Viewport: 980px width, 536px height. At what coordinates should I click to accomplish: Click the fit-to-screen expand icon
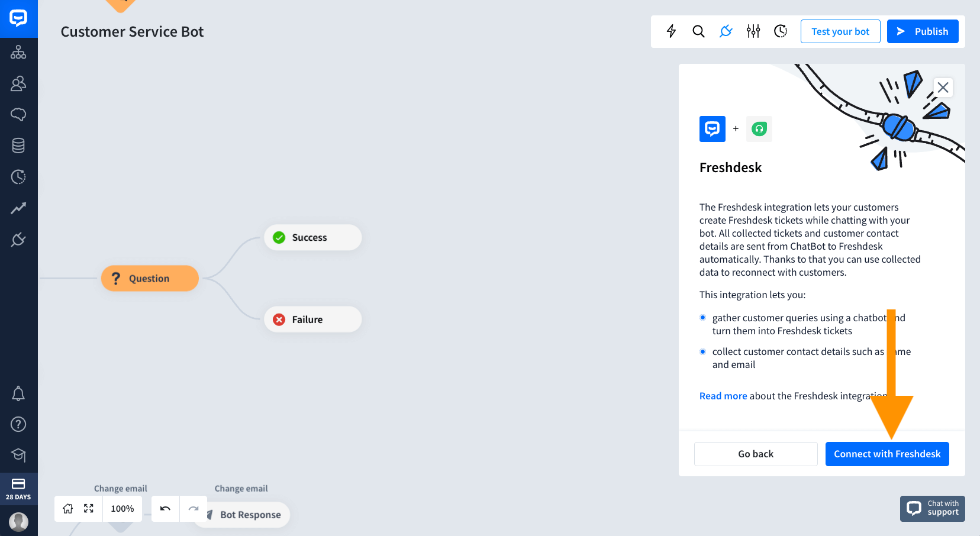[89, 509]
